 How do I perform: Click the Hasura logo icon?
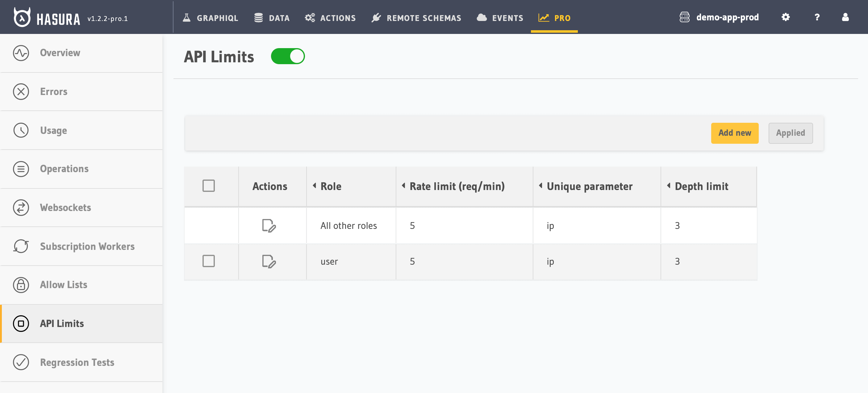[x=22, y=17]
